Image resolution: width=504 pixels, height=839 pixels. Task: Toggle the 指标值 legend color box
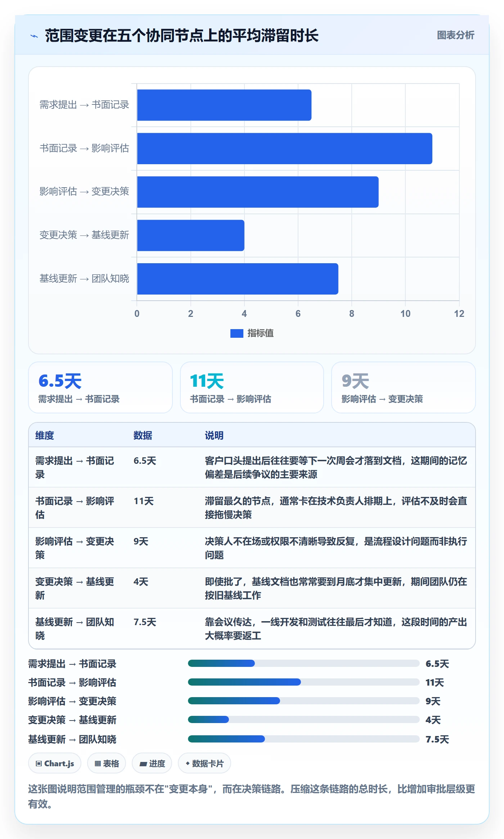tap(237, 333)
